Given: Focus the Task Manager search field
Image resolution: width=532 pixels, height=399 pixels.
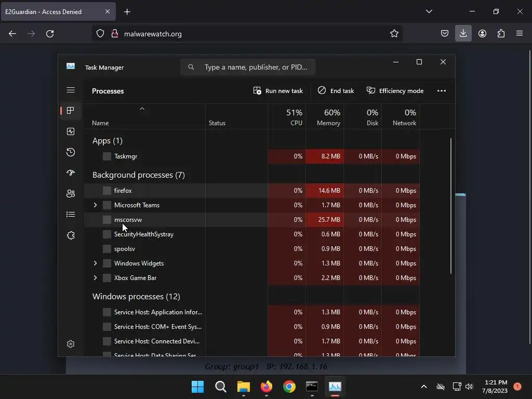Looking at the screenshot, I should pos(248,67).
